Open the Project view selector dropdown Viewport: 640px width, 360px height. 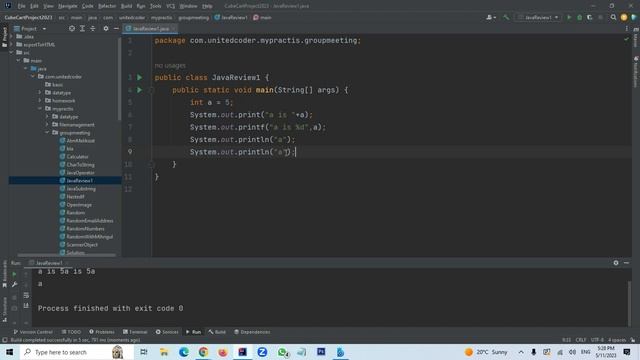point(30,29)
